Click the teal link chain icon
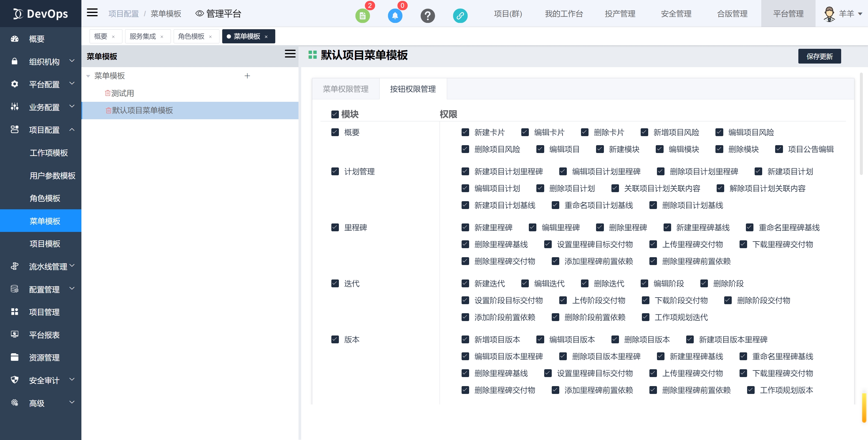The image size is (868, 440). click(460, 16)
